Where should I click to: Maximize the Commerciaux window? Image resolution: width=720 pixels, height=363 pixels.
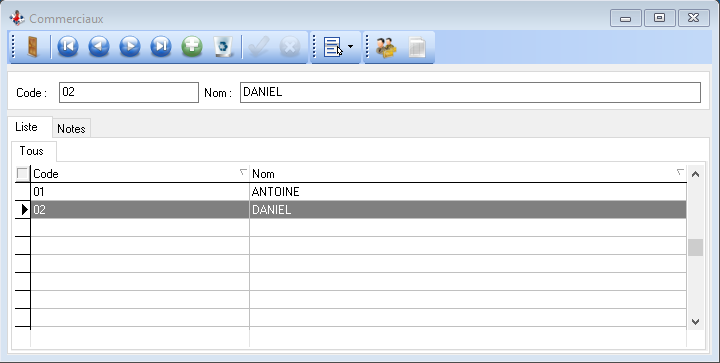(659, 18)
